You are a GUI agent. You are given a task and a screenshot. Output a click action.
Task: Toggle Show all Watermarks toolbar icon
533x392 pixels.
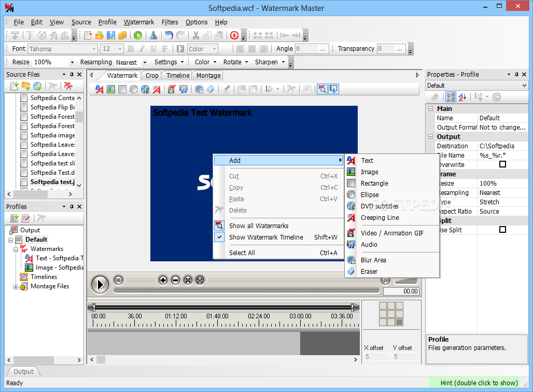[x=322, y=89]
